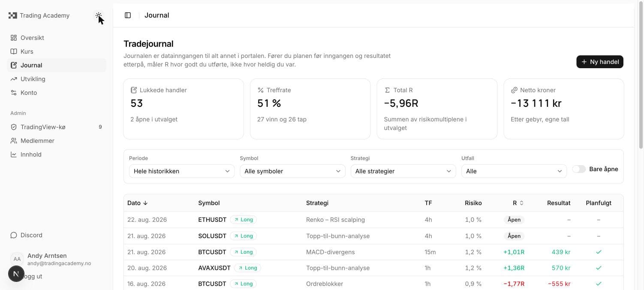Click the Planfulgt checkmark on the AVAXUSDT row
The height and width of the screenshot is (290, 644).
(x=599, y=268)
